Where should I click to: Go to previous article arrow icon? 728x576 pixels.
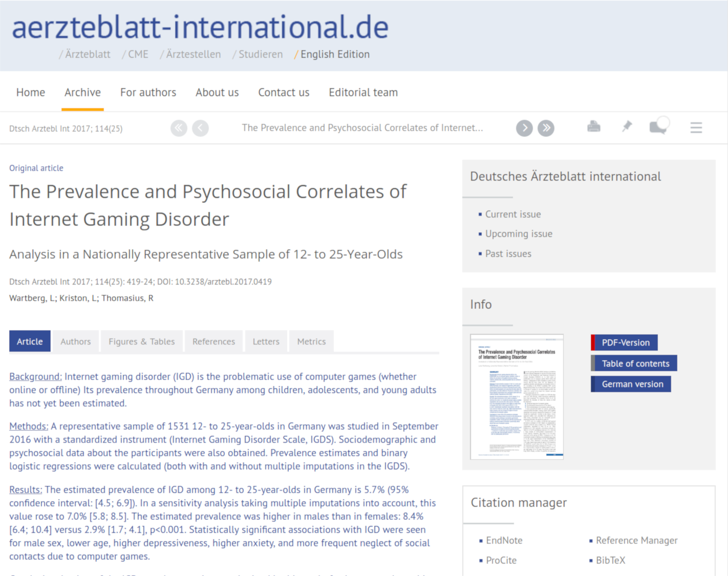point(200,128)
